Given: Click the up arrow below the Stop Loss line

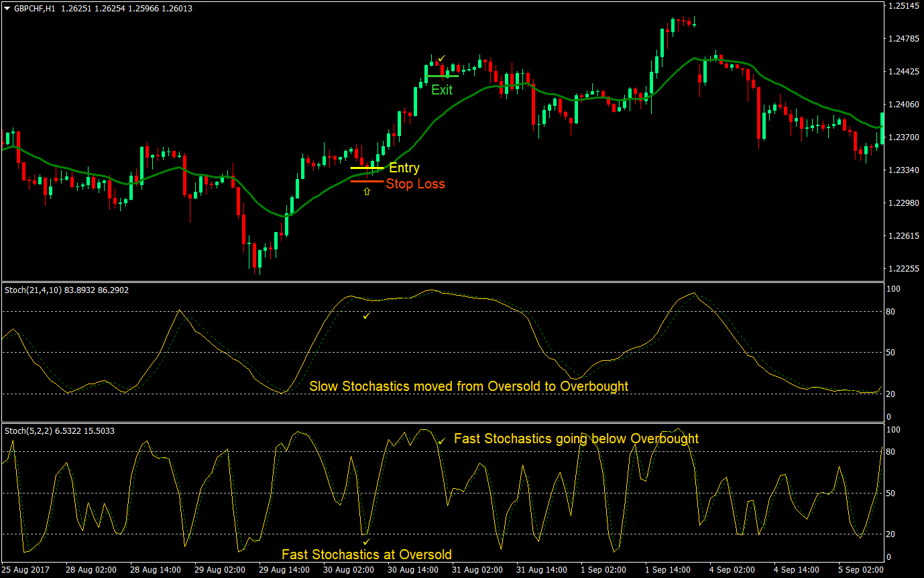Looking at the screenshot, I should click(366, 192).
